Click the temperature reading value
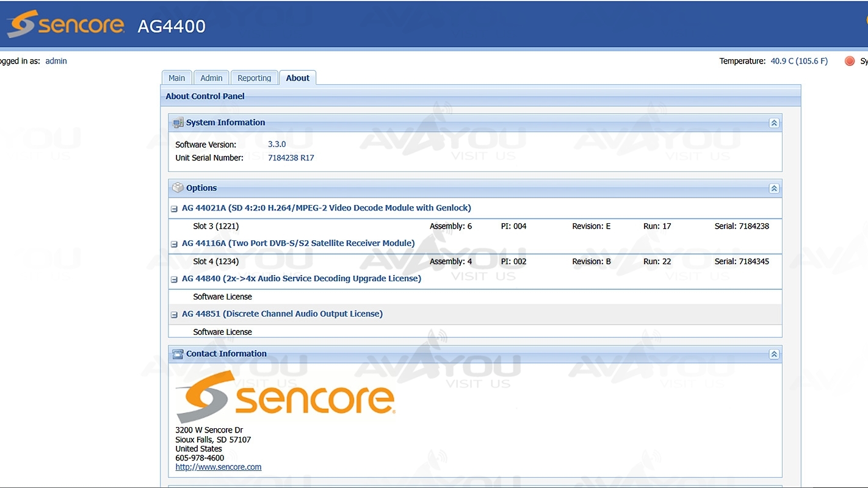868x488 pixels. tap(799, 61)
